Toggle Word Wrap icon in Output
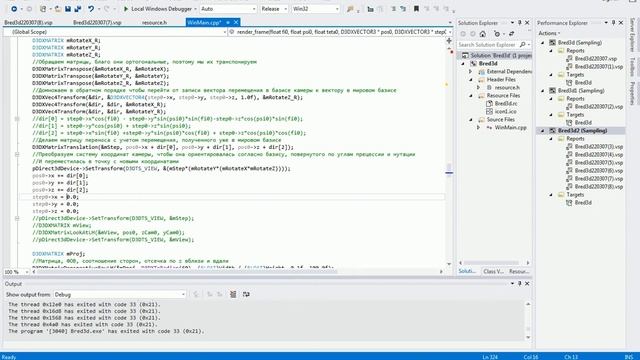This screenshot has width=640, height=360. point(246,294)
